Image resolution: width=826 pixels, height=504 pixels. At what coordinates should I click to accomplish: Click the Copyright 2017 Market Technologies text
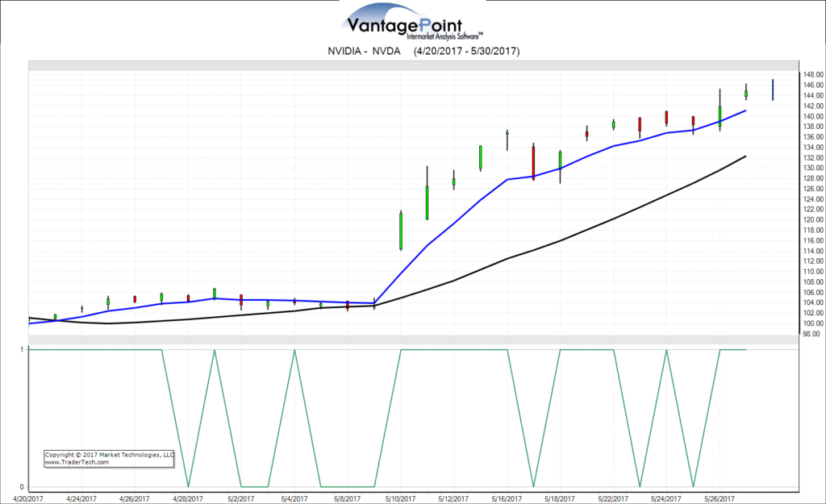109,455
